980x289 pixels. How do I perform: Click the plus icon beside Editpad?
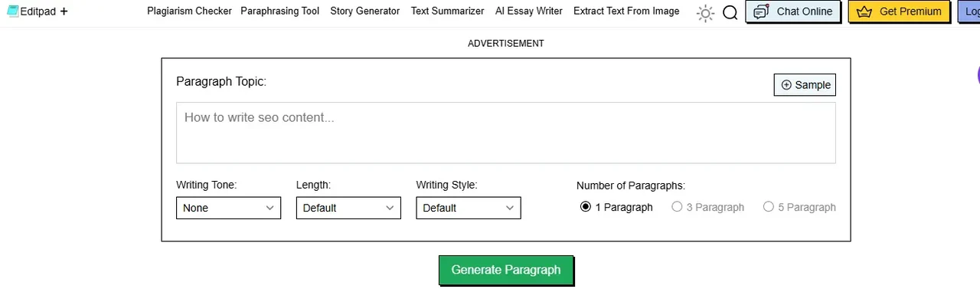[x=64, y=11]
